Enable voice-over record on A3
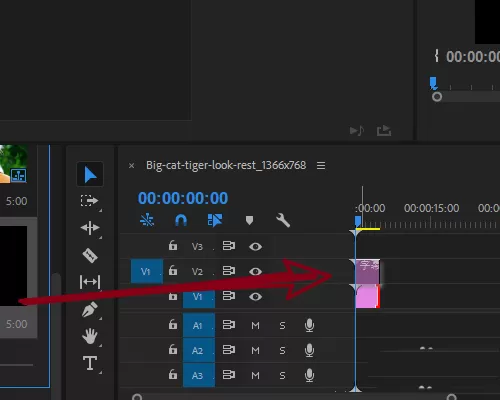The image size is (500, 400). 309,375
